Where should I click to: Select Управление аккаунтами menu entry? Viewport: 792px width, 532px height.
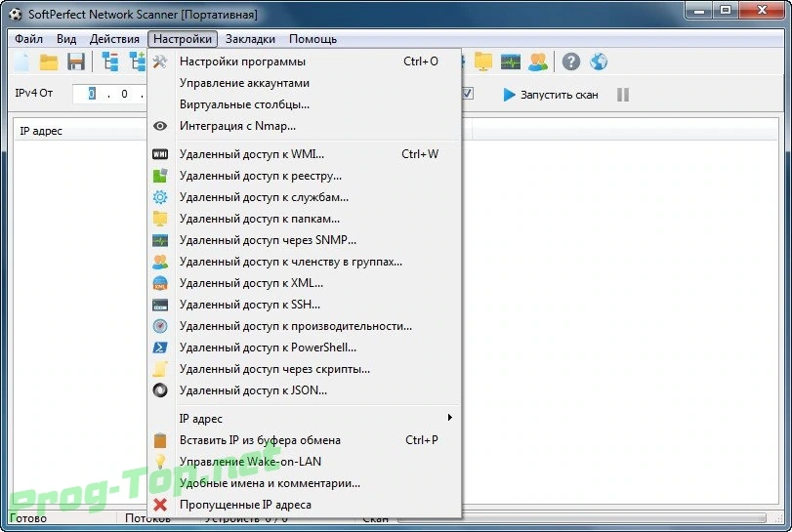click(305, 83)
